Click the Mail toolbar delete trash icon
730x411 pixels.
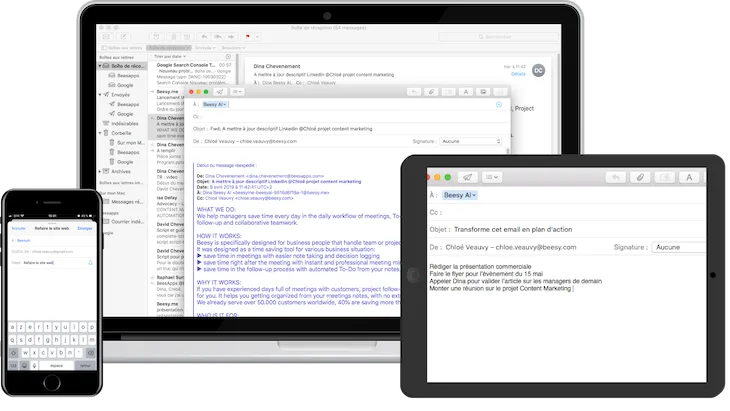tap(173, 37)
